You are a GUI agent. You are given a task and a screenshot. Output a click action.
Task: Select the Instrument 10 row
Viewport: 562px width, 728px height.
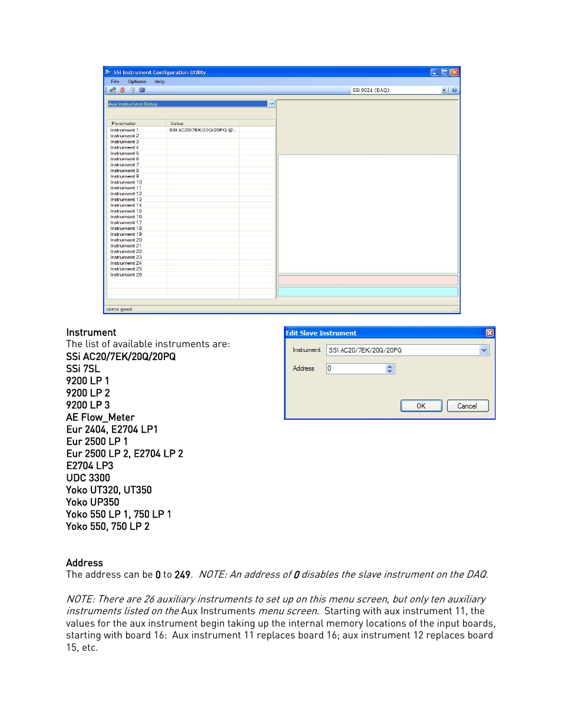click(x=191, y=182)
